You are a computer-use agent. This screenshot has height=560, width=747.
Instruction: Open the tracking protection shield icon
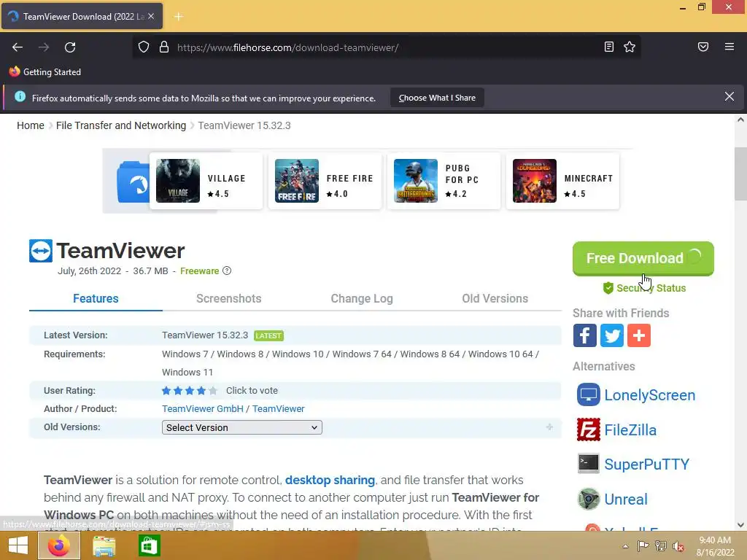[x=144, y=47]
